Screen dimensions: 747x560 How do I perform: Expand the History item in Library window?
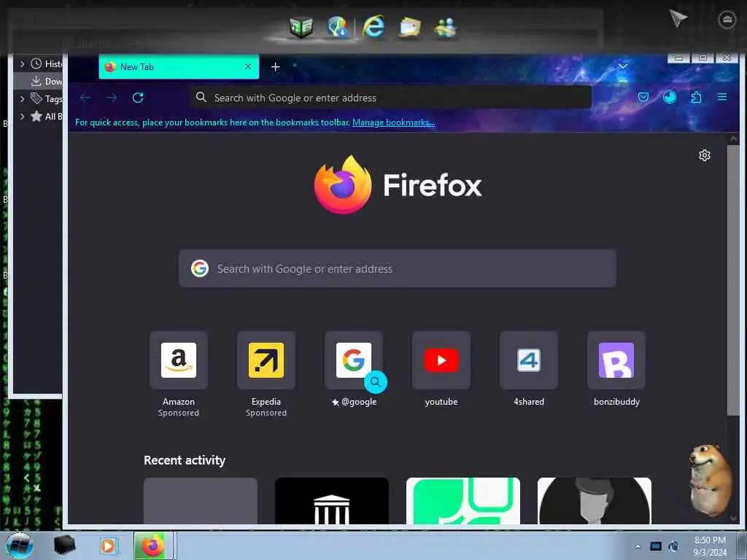click(x=22, y=63)
